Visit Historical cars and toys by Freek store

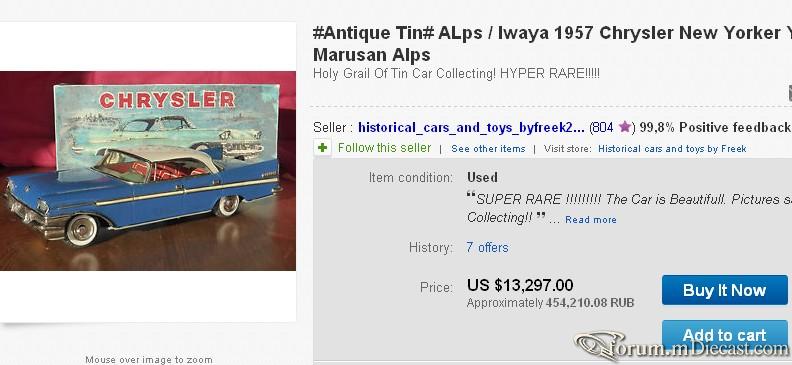672,148
